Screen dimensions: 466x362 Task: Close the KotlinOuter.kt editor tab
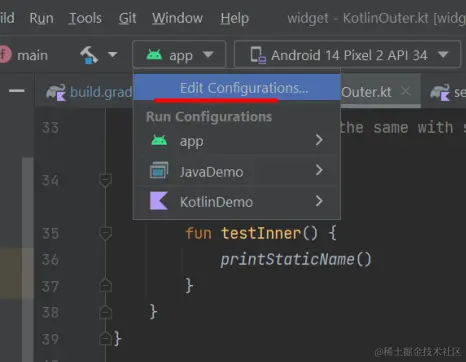405,91
